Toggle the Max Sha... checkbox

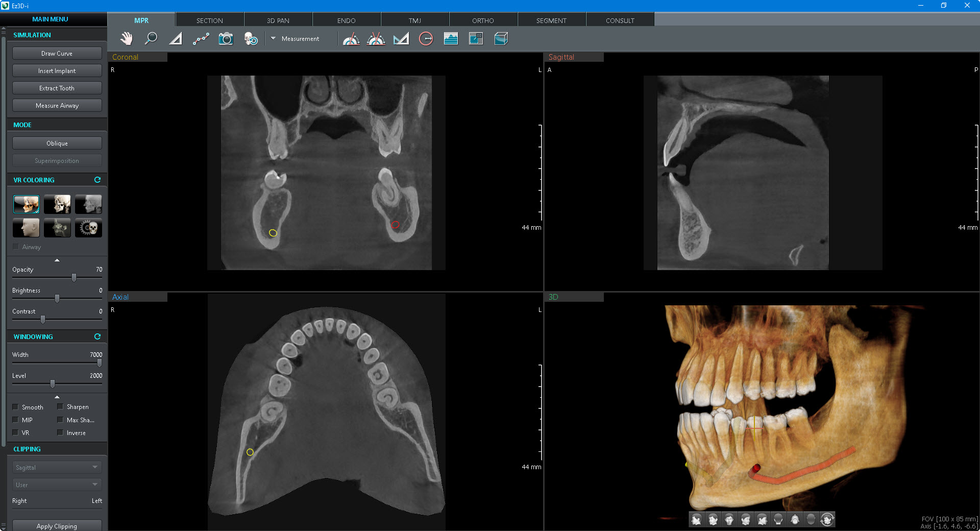[x=60, y=420]
